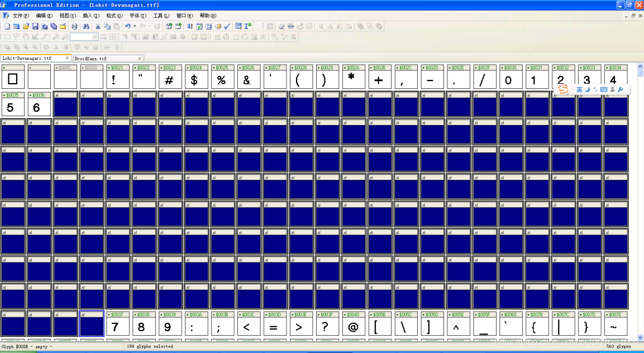The width and height of the screenshot is (644, 353).
Task: Click the Sogou S logo icon
Action: [564, 89]
